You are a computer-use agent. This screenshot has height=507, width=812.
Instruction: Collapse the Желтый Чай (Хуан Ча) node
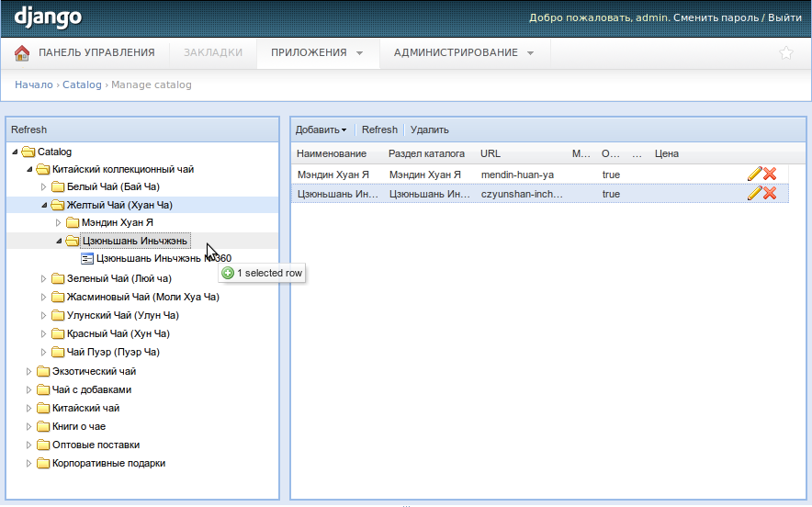43,206
